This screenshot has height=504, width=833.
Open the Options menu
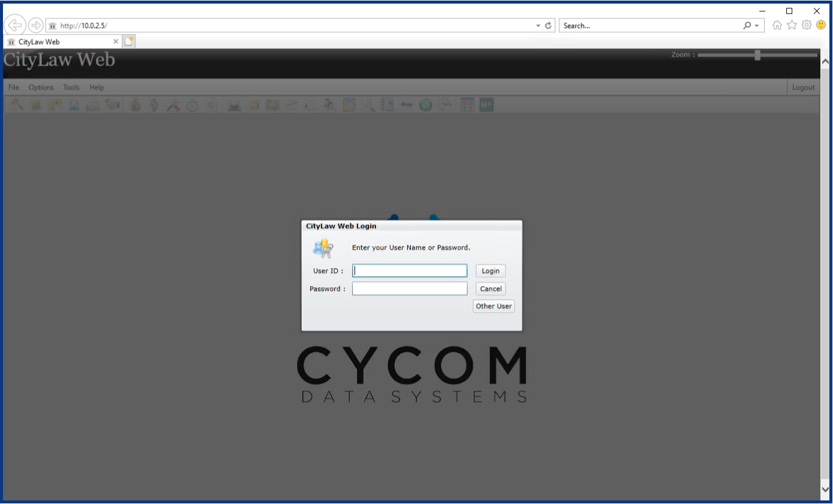point(41,87)
